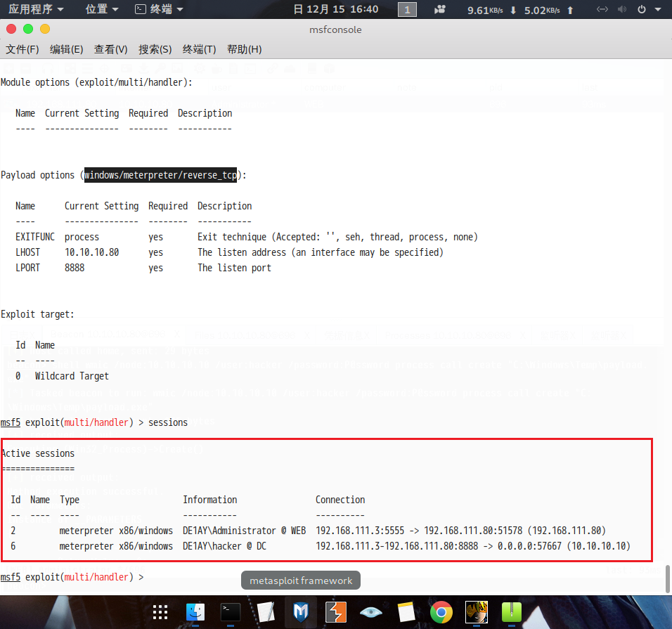This screenshot has width=672, height=629.
Task: Open the text editor dock icon
Action: coord(266,612)
